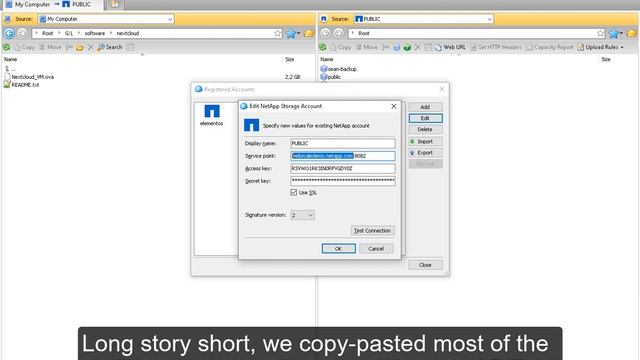Go back in the right pane
The width and height of the screenshot is (640, 360).
(x=325, y=33)
